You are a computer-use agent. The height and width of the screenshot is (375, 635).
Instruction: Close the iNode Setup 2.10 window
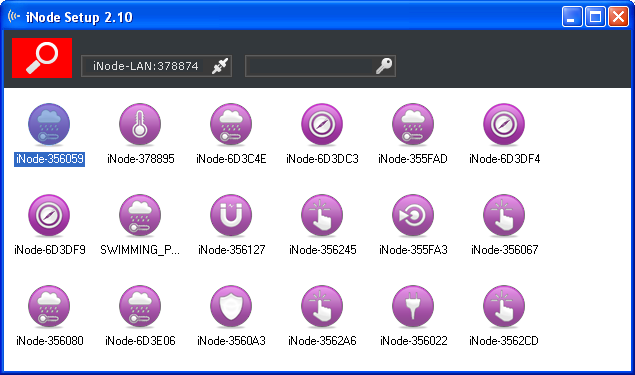tap(618, 17)
